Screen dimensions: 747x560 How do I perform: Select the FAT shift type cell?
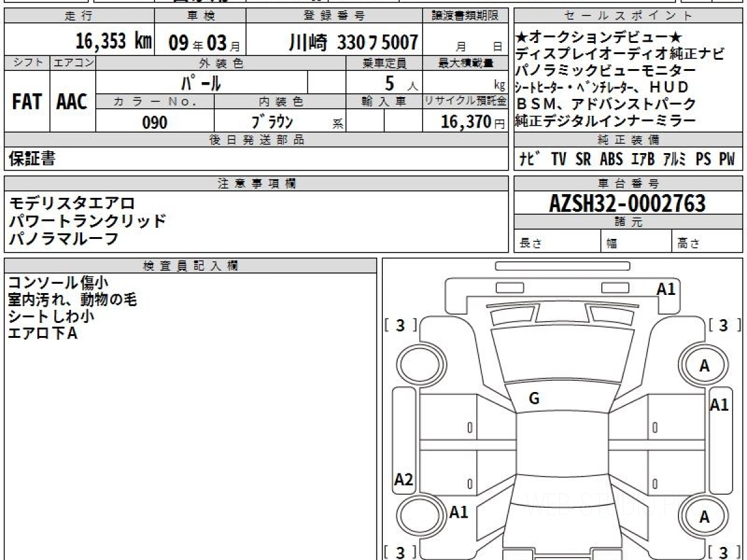click(27, 102)
